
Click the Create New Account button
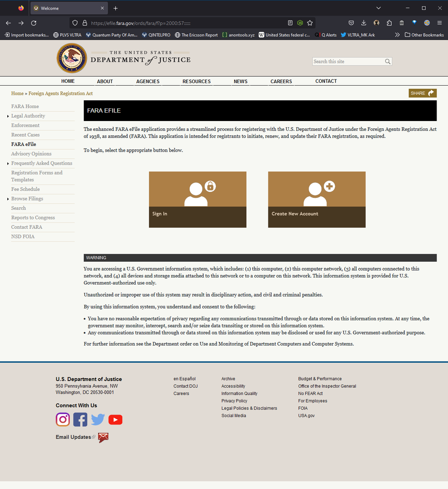coord(316,199)
